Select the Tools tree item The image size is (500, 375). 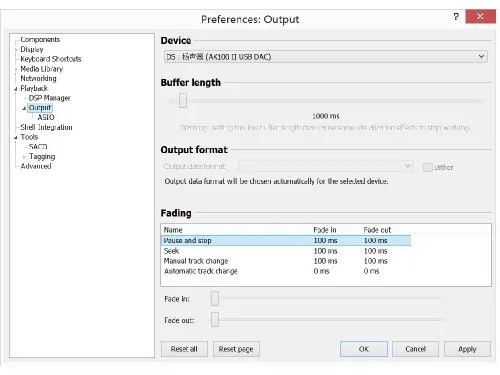pyautogui.click(x=29, y=137)
